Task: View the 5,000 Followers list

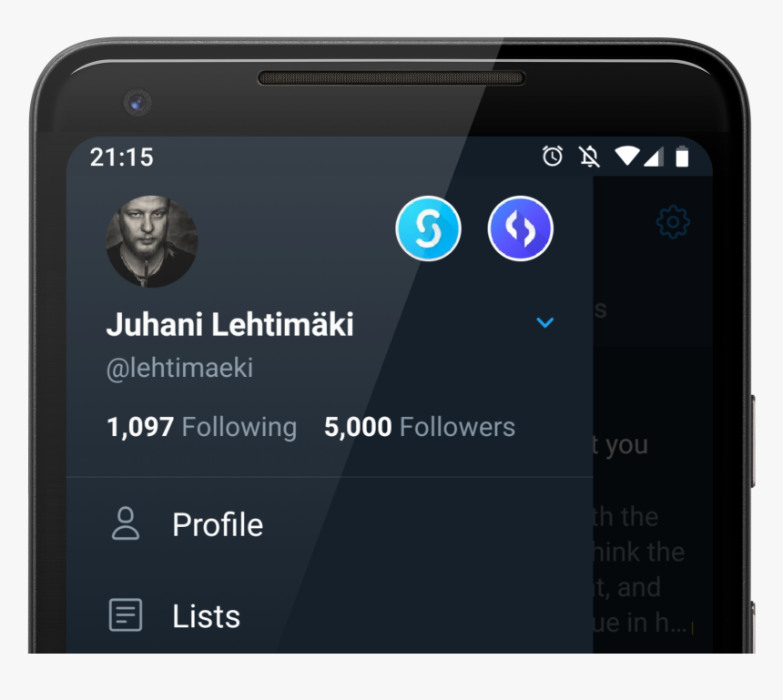Action: pyautogui.click(x=420, y=427)
